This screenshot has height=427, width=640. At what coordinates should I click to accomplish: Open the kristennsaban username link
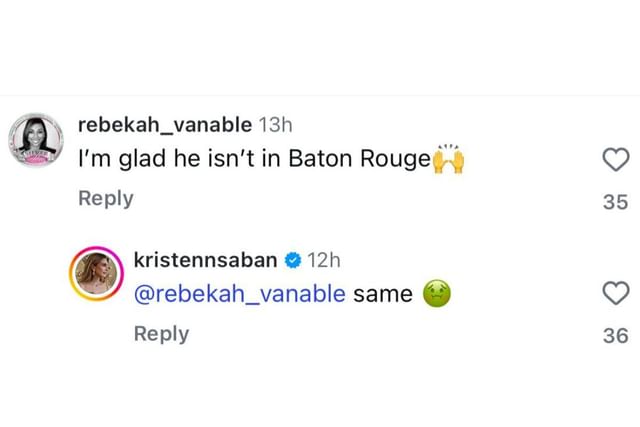pyautogui.click(x=206, y=260)
